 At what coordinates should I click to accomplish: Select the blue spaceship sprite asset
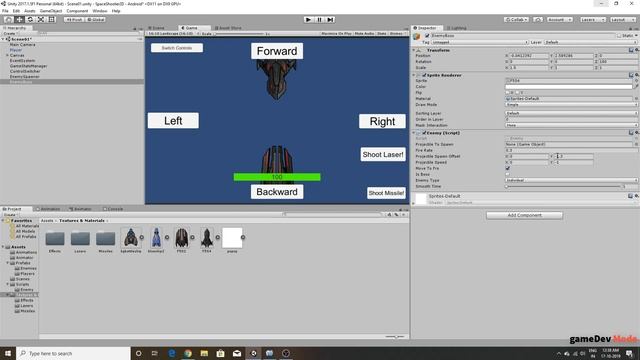click(156, 238)
